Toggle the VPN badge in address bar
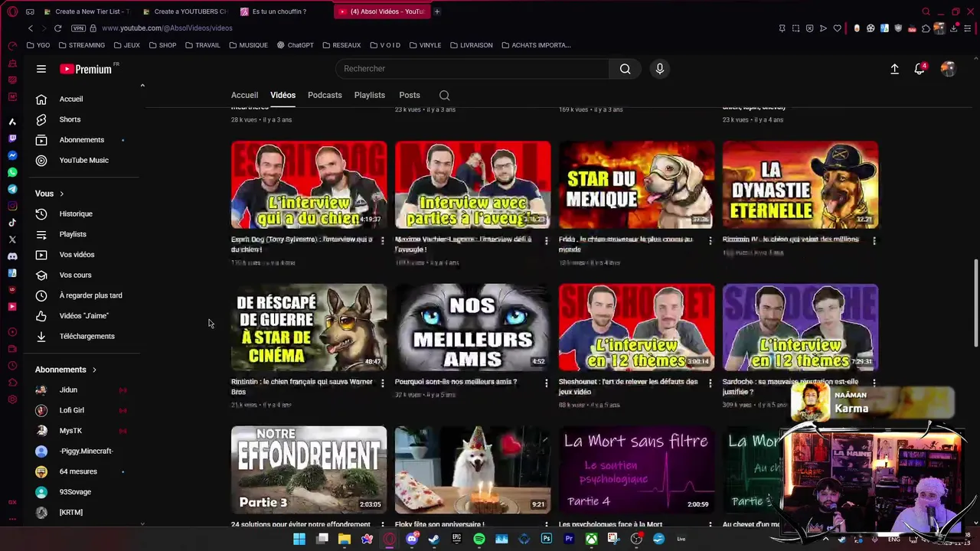980x551 pixels. (x=78, y=28)
